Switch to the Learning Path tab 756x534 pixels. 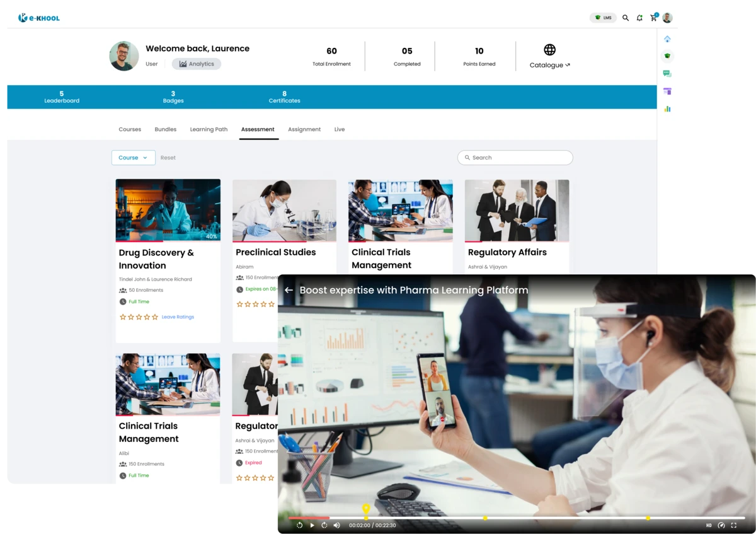point(209,129)
